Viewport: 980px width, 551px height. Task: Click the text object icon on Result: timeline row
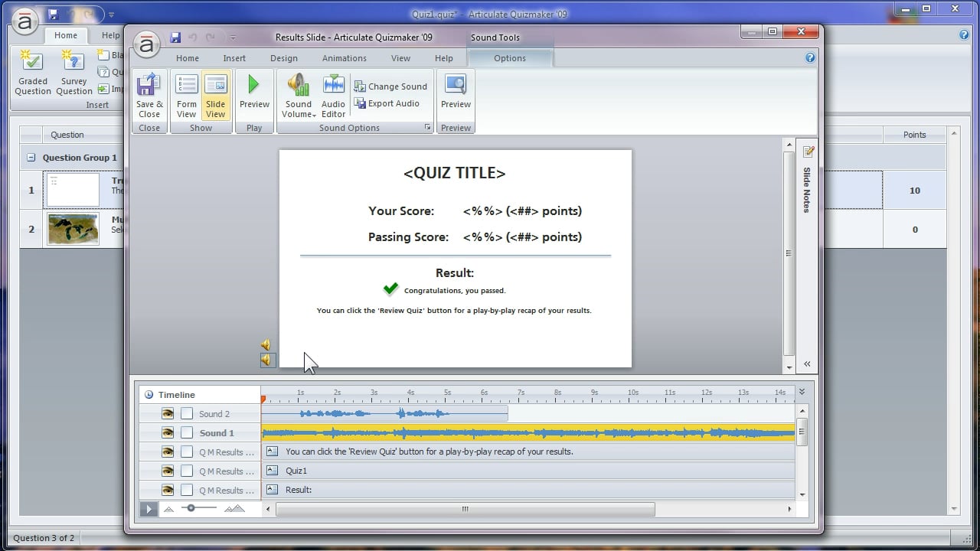tap(272, 490)
